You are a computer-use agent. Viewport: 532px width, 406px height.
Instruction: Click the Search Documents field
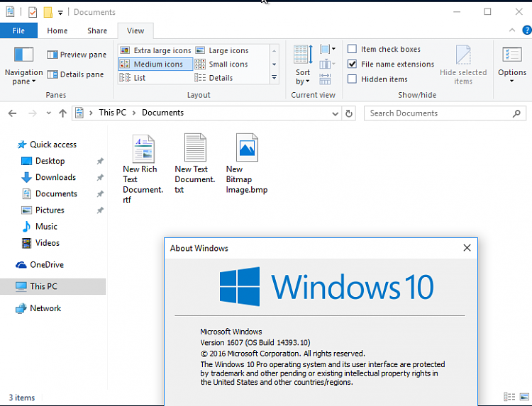click(445, 113)
